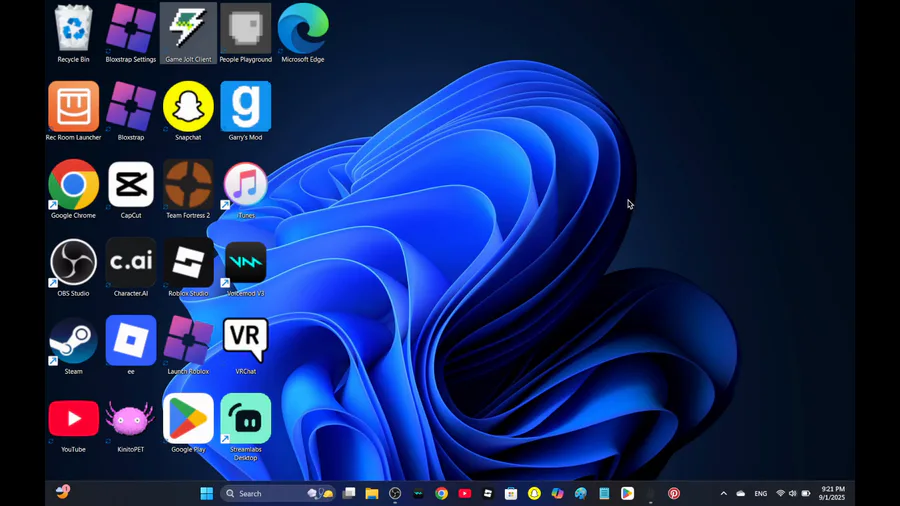Screen dimensions: 900x506
Task: Click the OneDrive cloud tray icon
Action: (741, 493)
